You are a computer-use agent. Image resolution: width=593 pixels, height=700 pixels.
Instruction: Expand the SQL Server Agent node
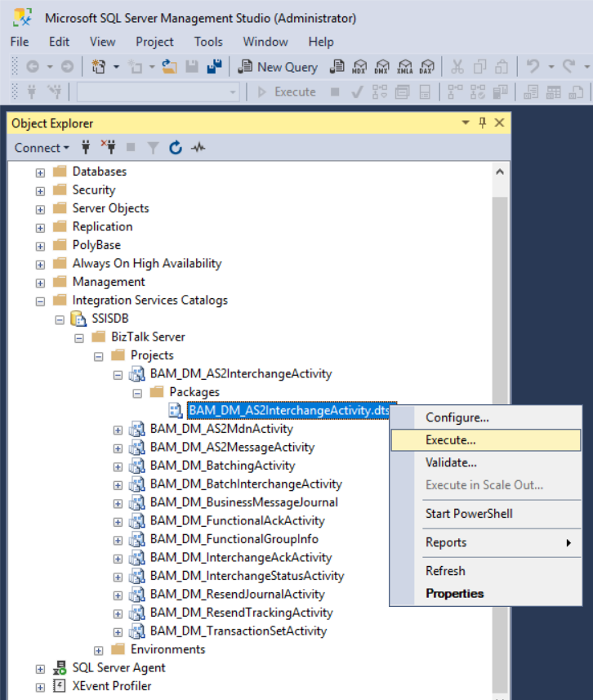pos(40,669)
